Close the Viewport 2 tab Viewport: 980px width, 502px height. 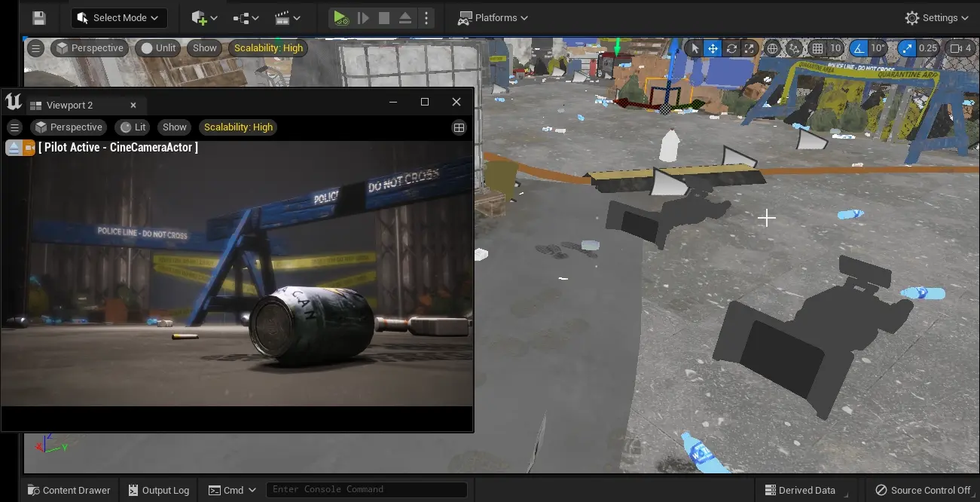tap(133, 105)
